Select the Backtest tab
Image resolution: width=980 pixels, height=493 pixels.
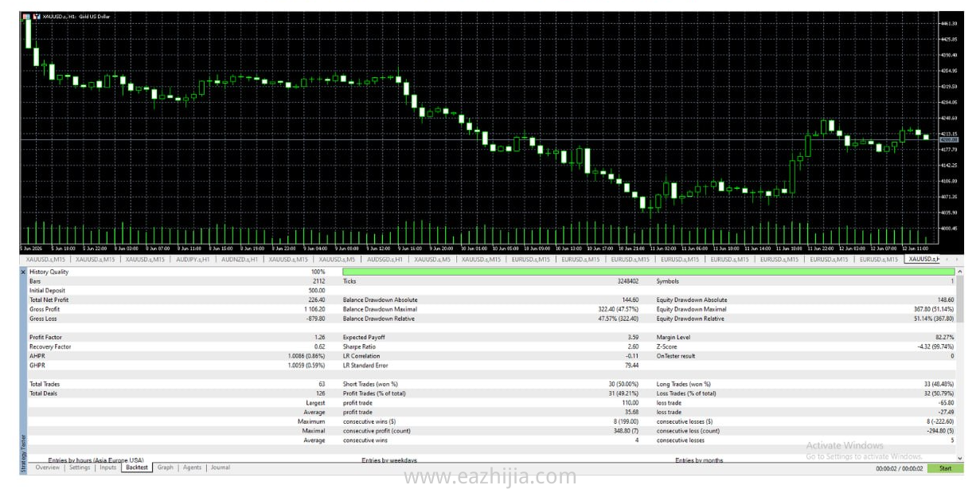click(x=137, y=468)
